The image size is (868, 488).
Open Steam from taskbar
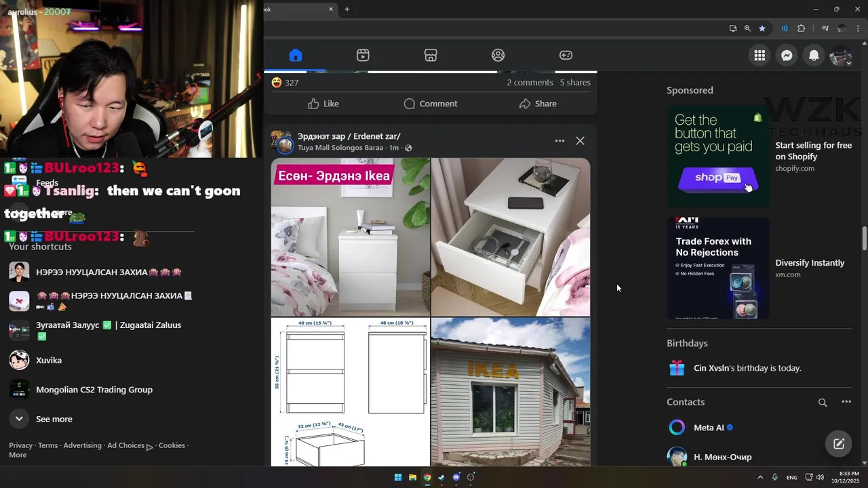(441, 477)
